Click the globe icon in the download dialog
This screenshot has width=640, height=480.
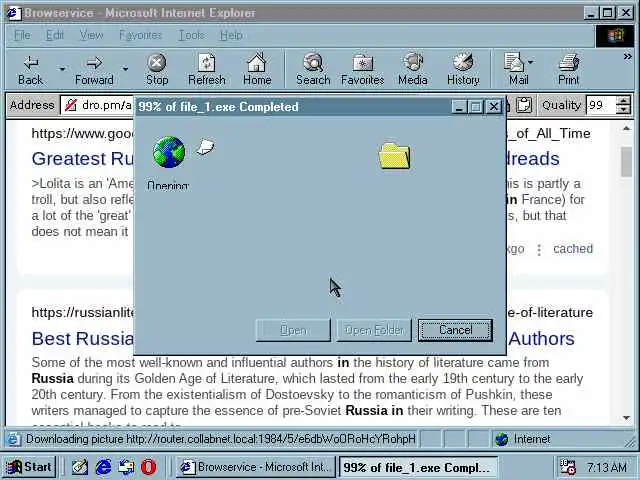[x=169, y=152]
